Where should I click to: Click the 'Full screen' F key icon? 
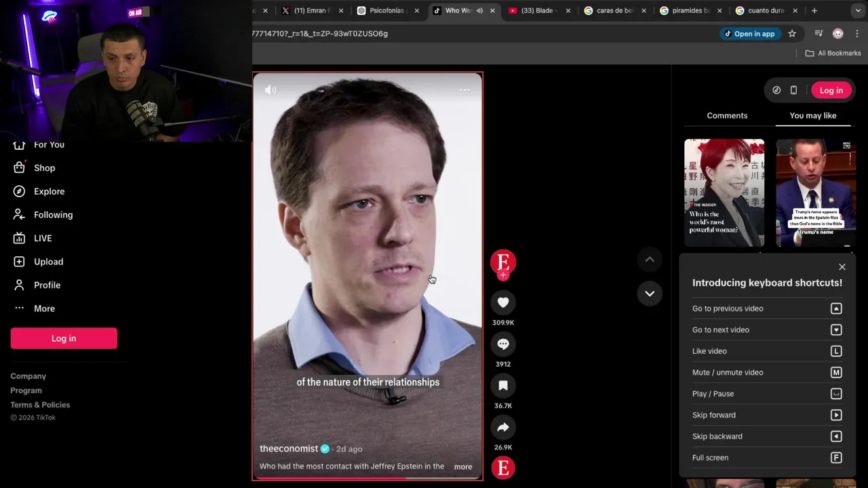[x=836, y=457]
